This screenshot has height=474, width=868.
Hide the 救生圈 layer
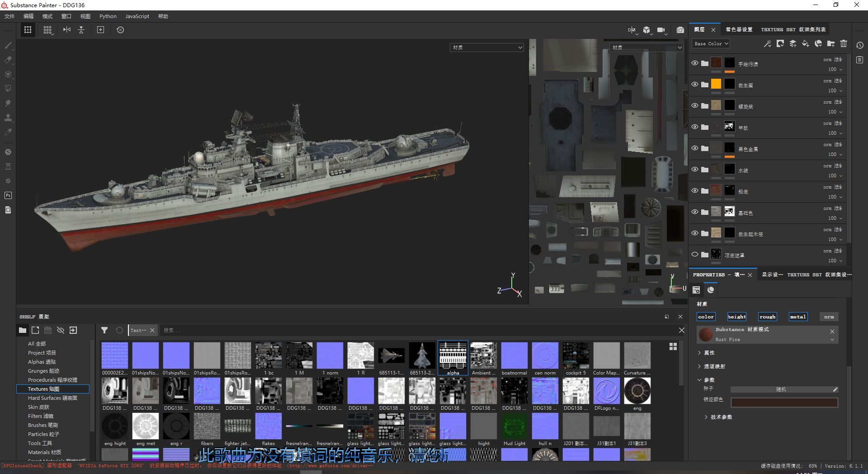point(695,85)
